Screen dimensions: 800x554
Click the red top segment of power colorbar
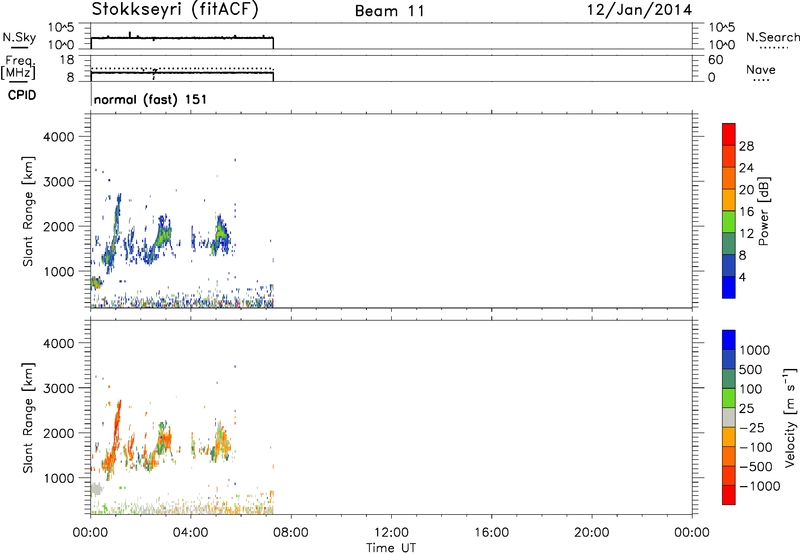729,134
